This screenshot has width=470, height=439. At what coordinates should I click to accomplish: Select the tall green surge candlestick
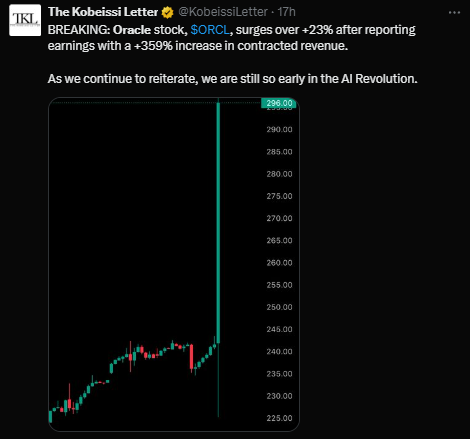pyautogui.click(x=218, y=223)
